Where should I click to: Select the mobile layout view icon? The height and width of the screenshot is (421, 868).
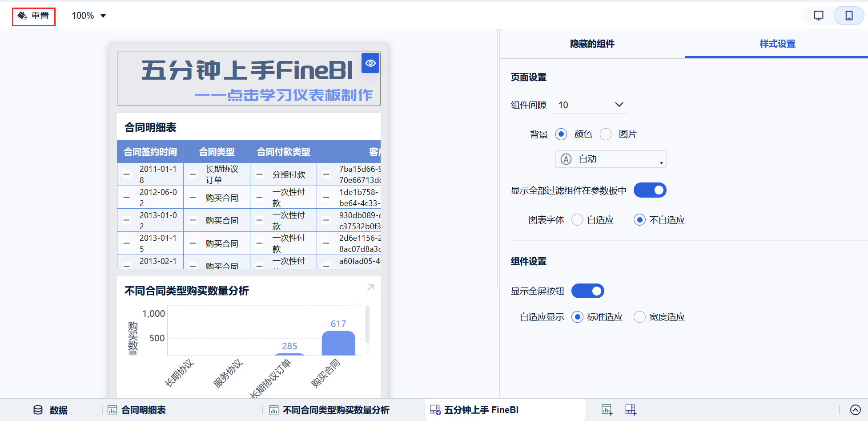849,16
